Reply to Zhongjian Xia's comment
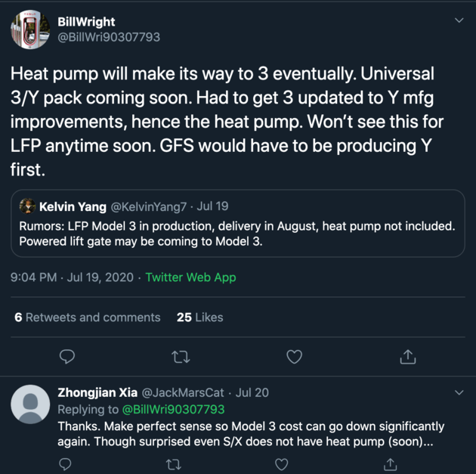Screen dimensions: 476x474 [65, 464]
